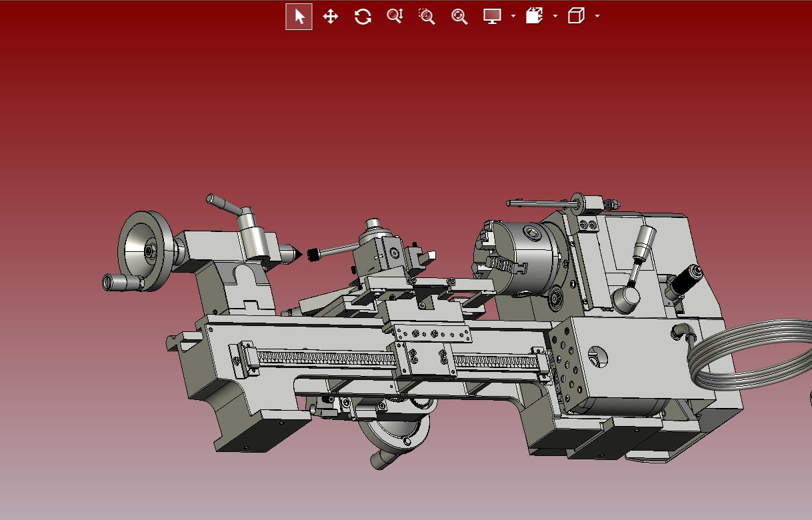The image size is (812, 520).
Task: Click the zoom-to-fit magnifier icon
Action: point(459,16)
